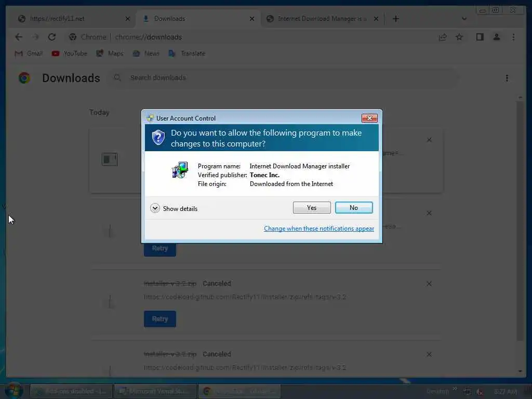Close the User Account Control dialog
The image size is (532, 399).
369,118
